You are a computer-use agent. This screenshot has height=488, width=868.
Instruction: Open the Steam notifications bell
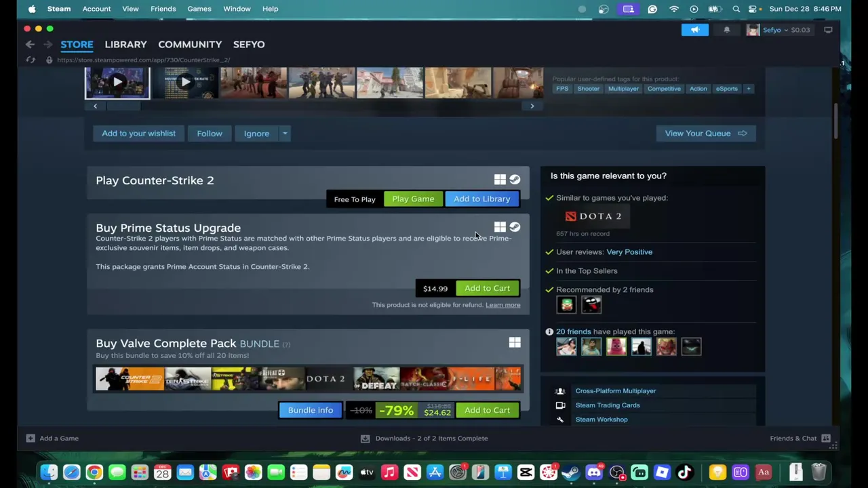(726, 30)
